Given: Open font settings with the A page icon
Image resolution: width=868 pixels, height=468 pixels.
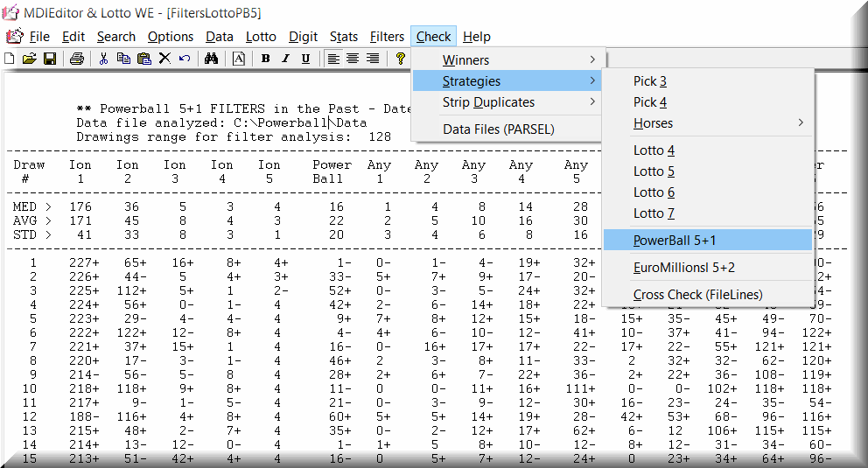Looking at the screenshot, I should [239, 58].
